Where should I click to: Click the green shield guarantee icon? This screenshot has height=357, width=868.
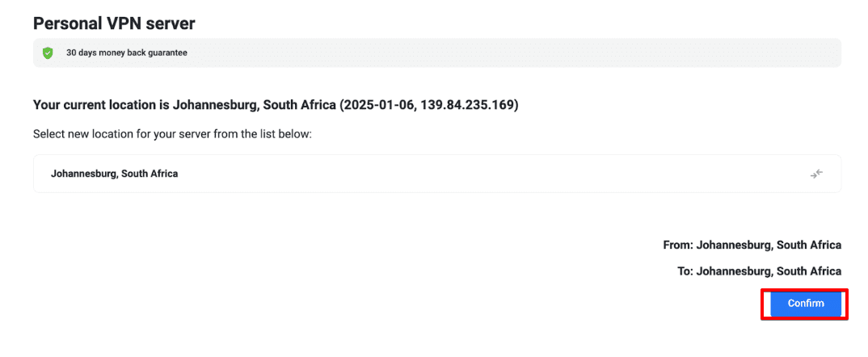48,53
